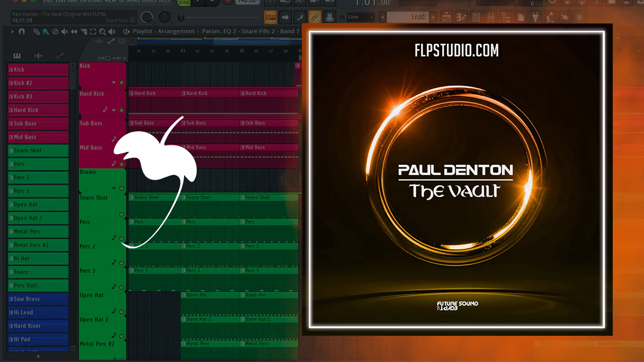Select the Snare Shot pattern in picker
Image resolution: width=644 pixels, height=362 pixels.
(x=38, y=151)
